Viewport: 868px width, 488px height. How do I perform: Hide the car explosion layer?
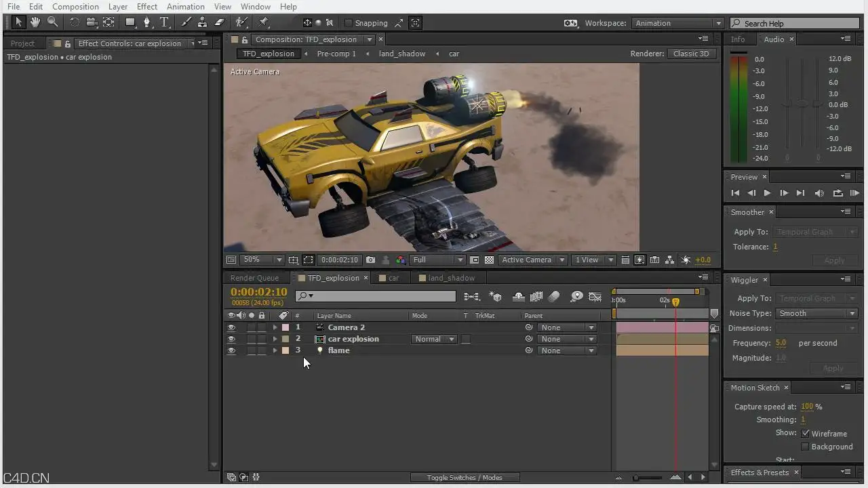(x=231, y=339)
